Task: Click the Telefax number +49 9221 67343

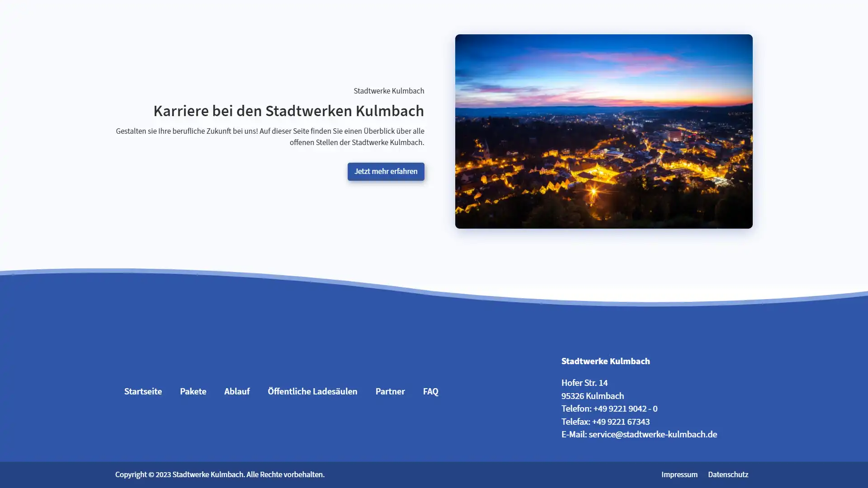Action: [x=621, y=422]
